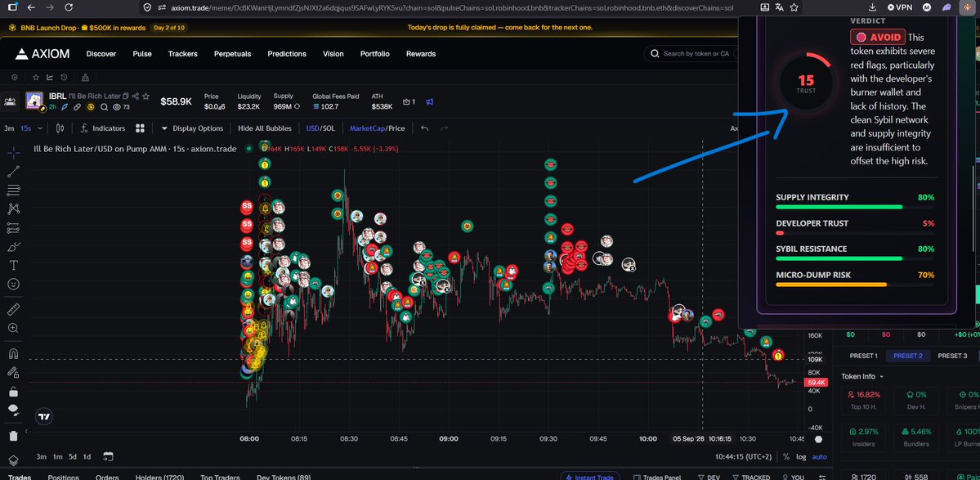Select the crosshair cursor tool
This screenshot has width=980, height=480.
(x=13, y=152)
